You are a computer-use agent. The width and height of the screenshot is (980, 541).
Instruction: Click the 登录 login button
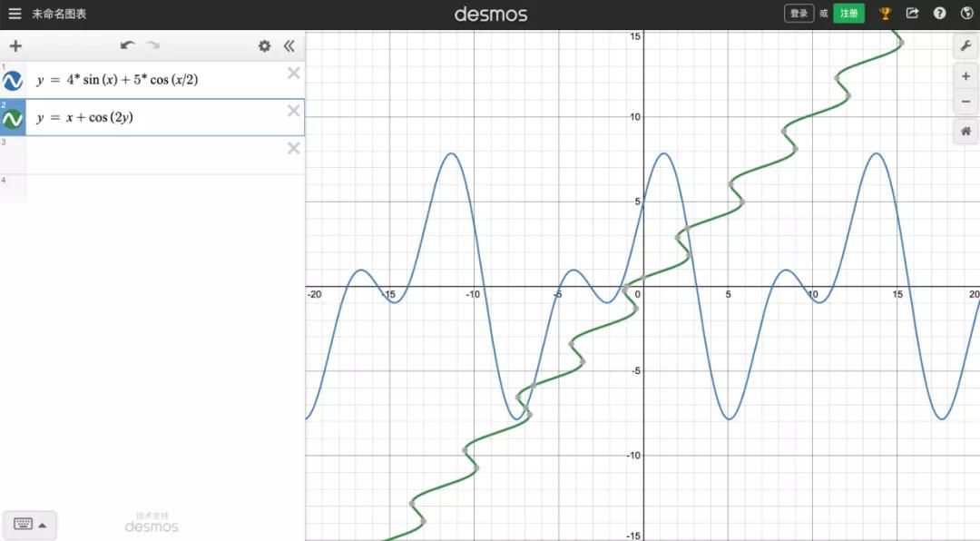click(x=799, y=13)
